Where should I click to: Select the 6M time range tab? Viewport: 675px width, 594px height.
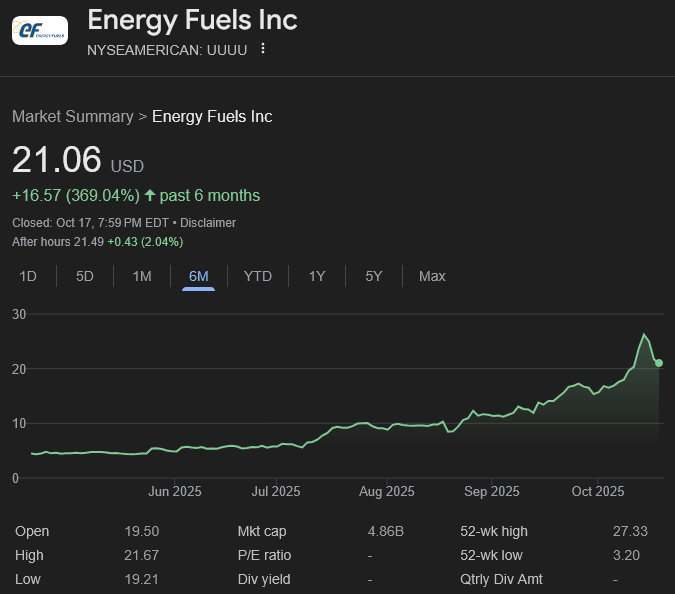[199, 276]
